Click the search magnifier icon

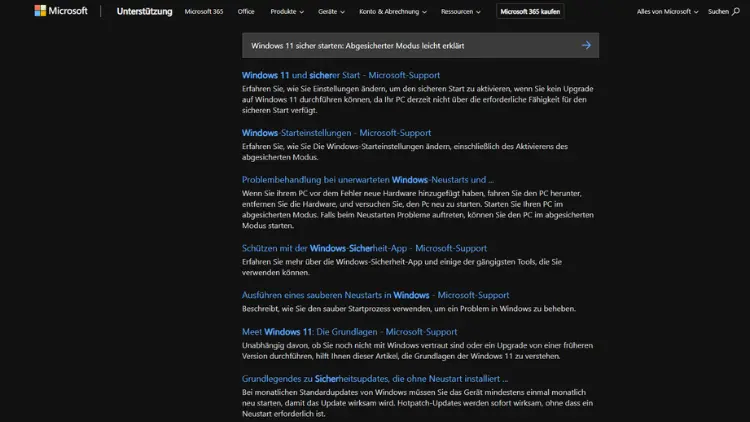[x=736, y=11]
